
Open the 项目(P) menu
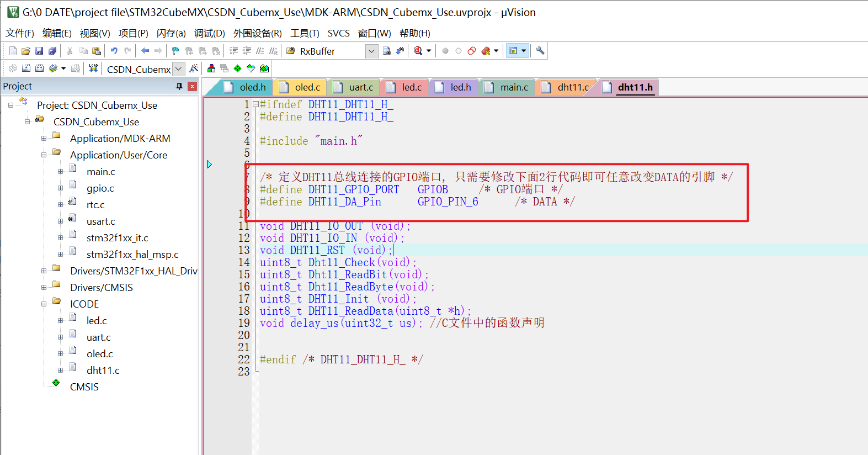tap(134, 33)
